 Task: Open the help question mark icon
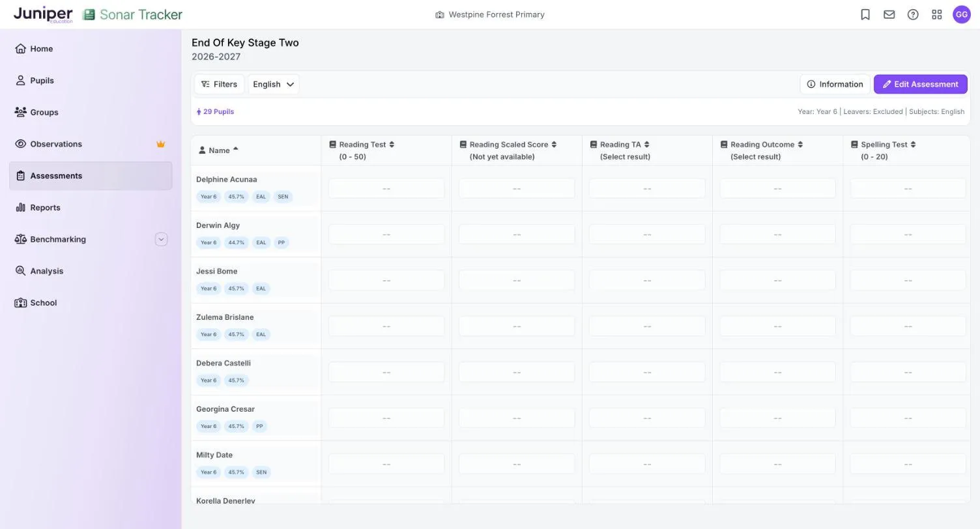[913, 14]
